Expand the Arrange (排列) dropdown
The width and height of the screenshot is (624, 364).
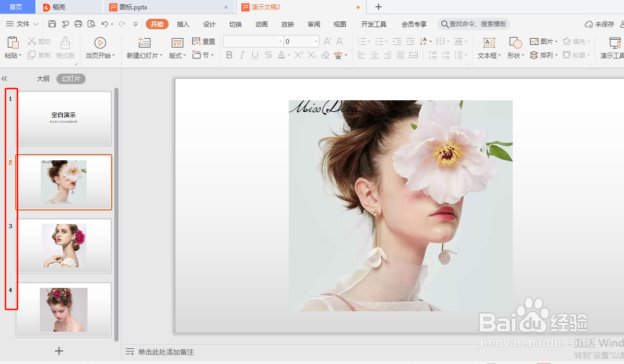(x=556, y=55)
